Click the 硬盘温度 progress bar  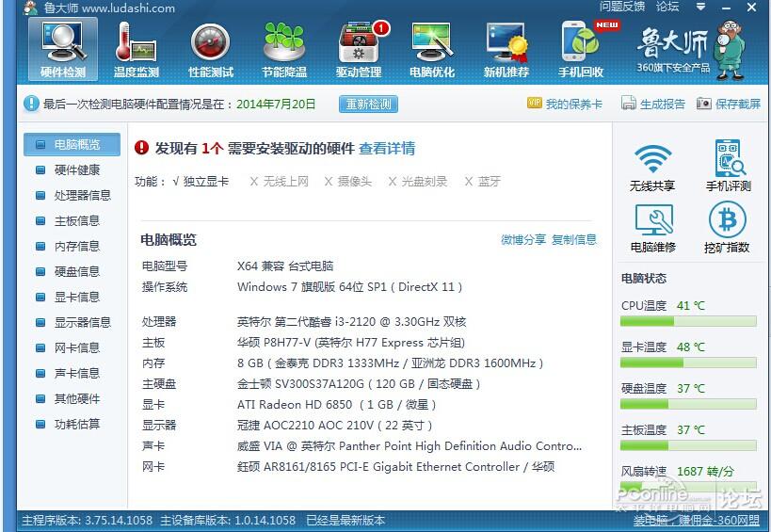click(688, 404)
